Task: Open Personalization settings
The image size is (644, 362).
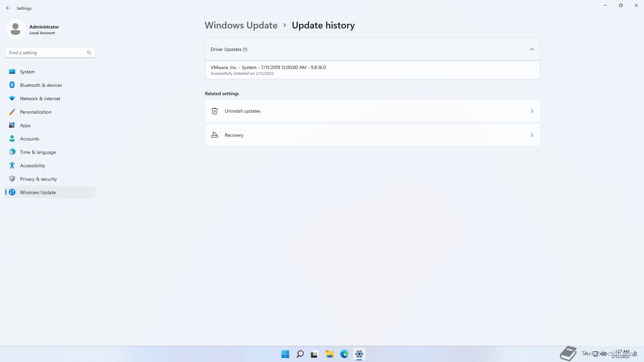Action: pos(50,112)
